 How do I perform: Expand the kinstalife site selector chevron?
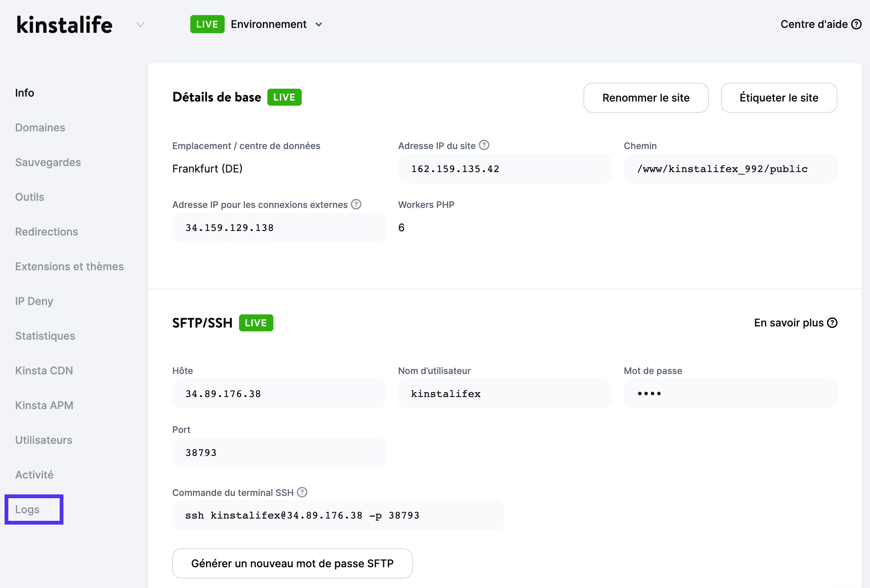[140, 25]
